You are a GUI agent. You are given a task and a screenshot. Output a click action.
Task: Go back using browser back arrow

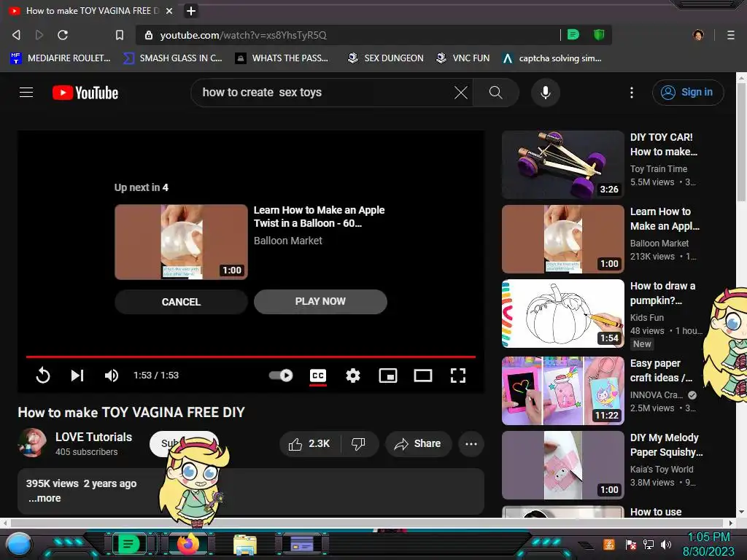pyautogui.click(x=16, y=35)
